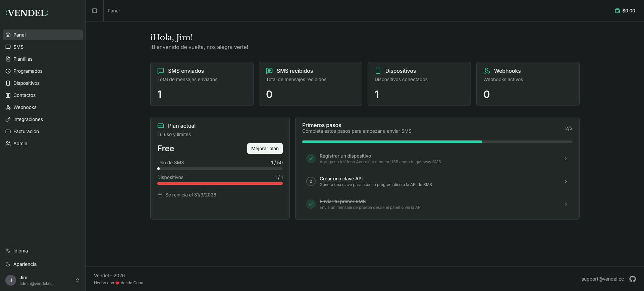Open the GitHub icon in footer
644x291 pixels.
pyautogui.click(x=633, y=279)
